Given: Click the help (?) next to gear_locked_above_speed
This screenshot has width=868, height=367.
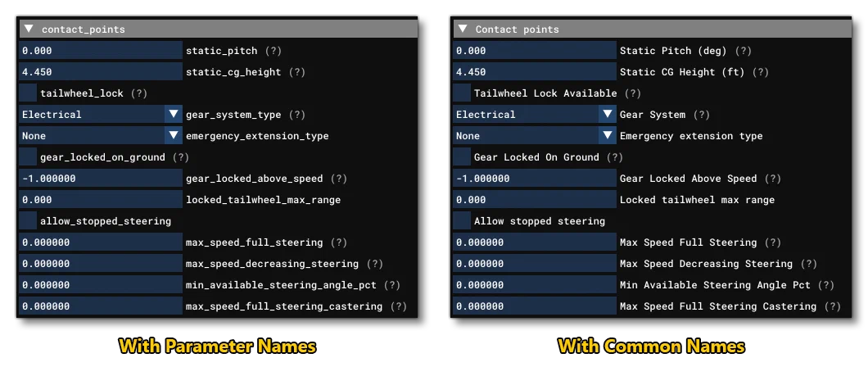Looking at the screenshot, I should tap(339, 179).
